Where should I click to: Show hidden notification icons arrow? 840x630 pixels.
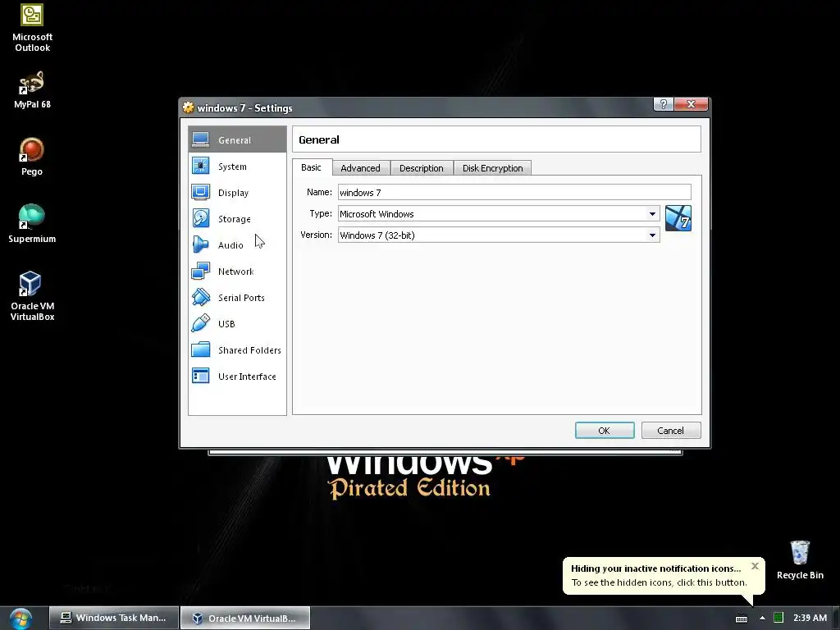coord(762,618)
